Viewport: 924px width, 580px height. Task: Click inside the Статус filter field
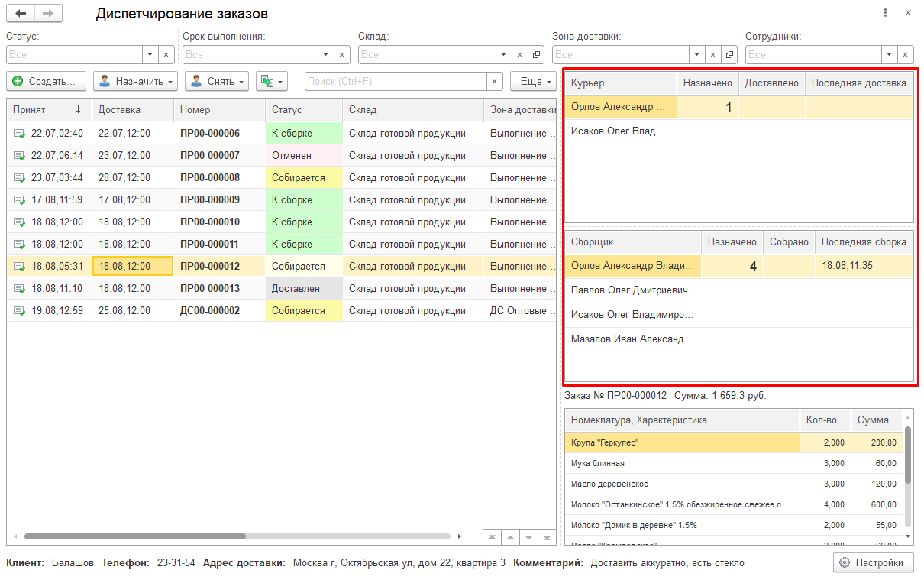(x=73, y=55)
